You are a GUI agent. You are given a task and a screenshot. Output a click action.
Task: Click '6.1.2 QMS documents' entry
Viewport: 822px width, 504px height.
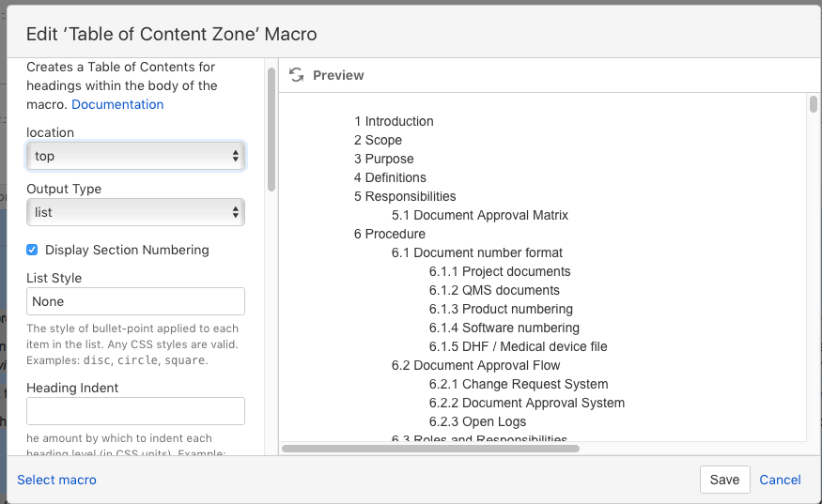[x=494, y=290]
